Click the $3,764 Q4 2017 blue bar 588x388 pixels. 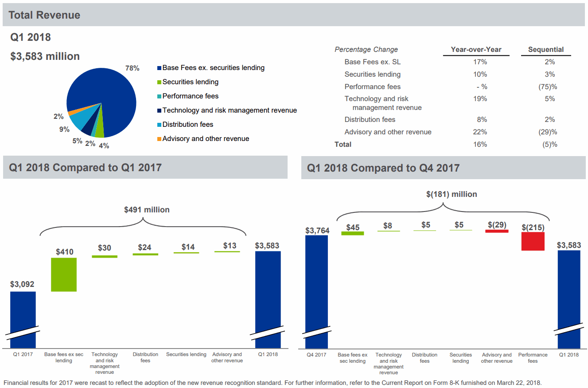tap(316, 291)
